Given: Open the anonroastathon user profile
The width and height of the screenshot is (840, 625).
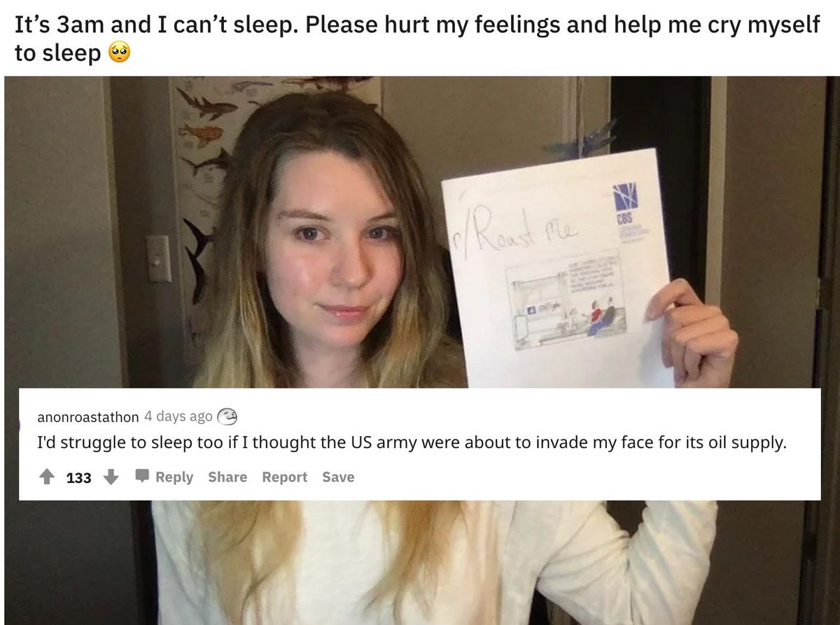Looking at the screenshot, I should 87,417.
